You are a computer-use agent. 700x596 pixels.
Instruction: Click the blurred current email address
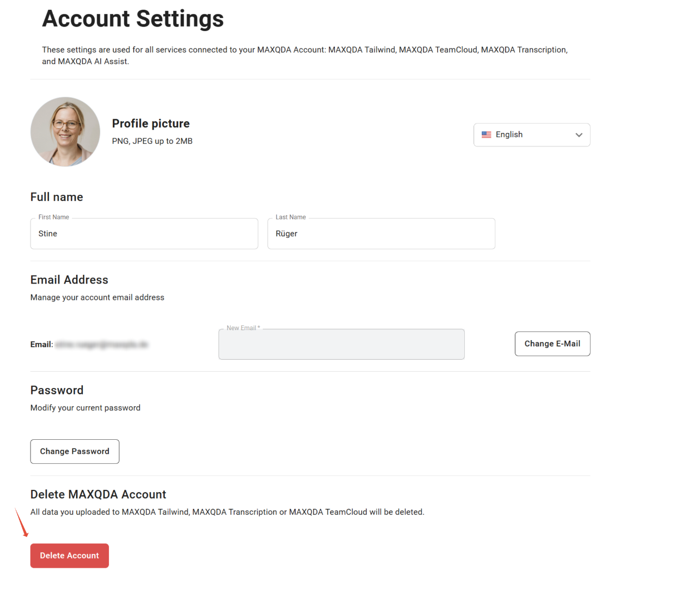[101, 345]
